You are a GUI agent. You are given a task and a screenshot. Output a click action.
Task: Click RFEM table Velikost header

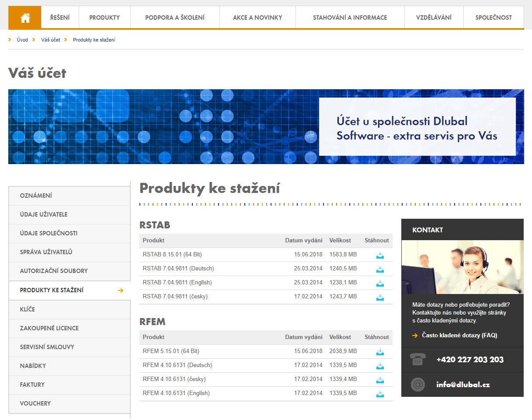(340, 337)
